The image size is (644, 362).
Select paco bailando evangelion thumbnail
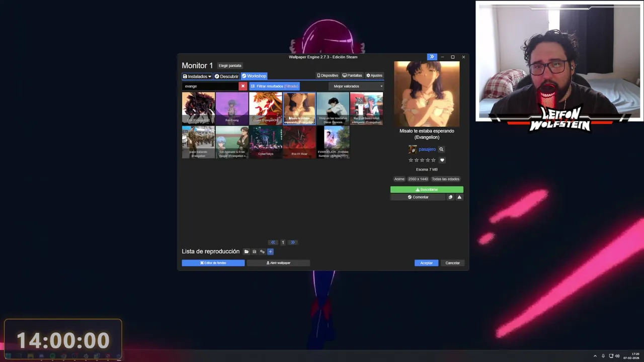click(198, 142)
